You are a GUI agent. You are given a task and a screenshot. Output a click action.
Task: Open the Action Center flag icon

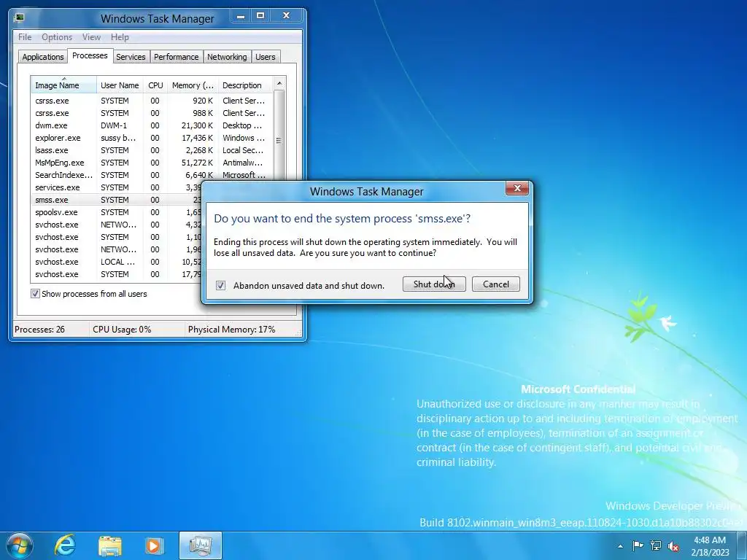638,545
